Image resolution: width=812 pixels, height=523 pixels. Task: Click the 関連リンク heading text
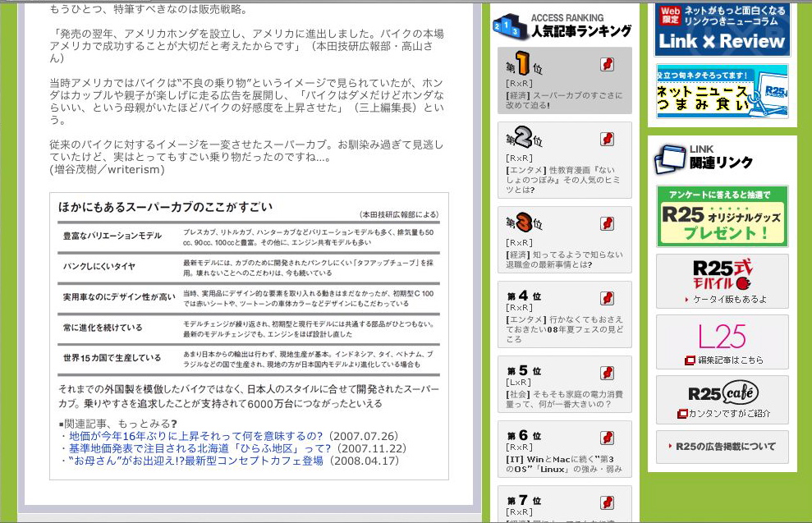[721, 163]
